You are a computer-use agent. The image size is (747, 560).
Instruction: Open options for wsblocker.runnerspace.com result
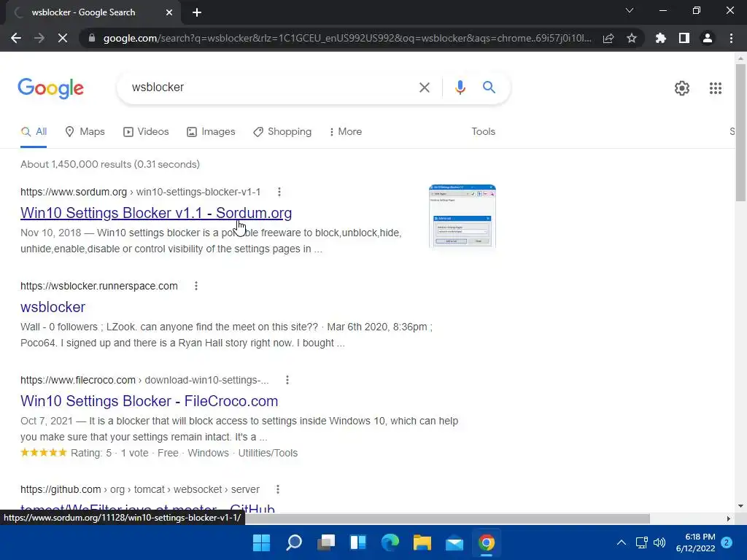[196, 286]
